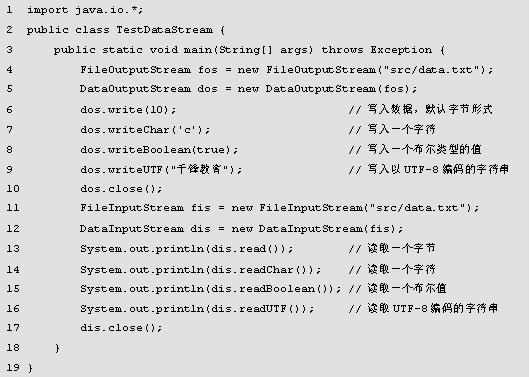The image size is (530, 377).
Task: Click the dis.readUTF() println statement
Action: click(197, 309)
